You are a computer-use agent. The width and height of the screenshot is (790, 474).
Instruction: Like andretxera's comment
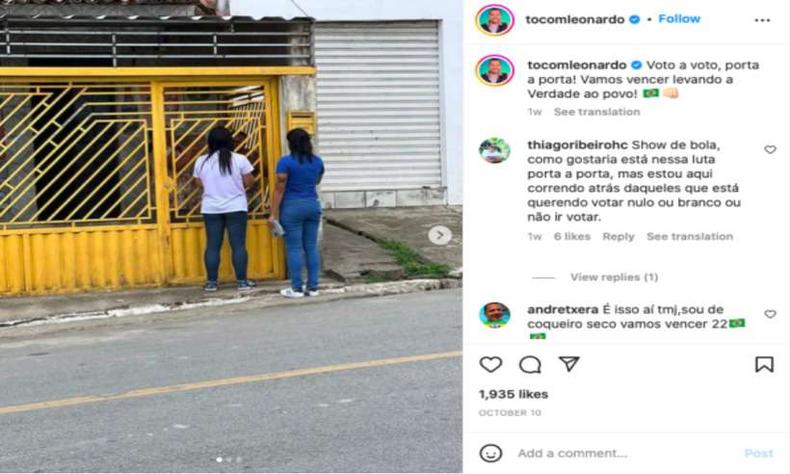[770, 314]
